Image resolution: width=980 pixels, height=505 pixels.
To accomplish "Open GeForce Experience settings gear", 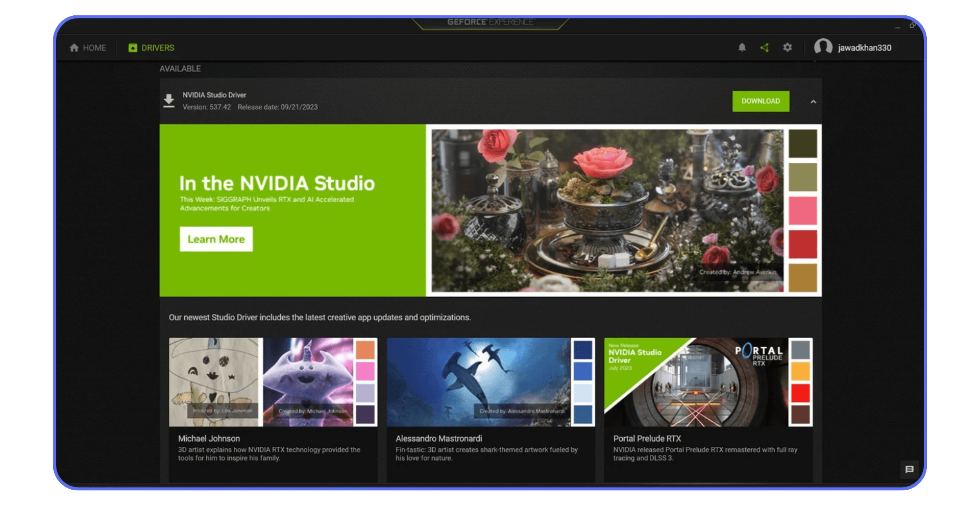I will click(x=788, y=47).
